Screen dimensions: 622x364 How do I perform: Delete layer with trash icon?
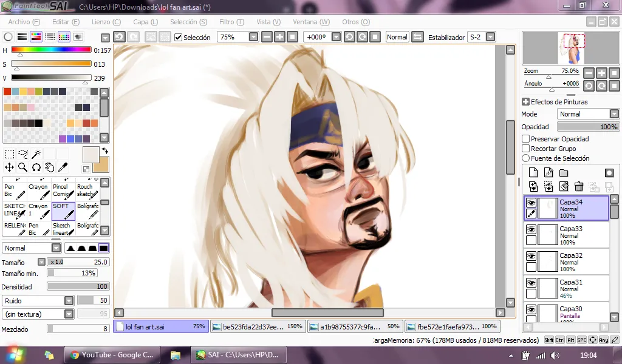tap(579, 186)
